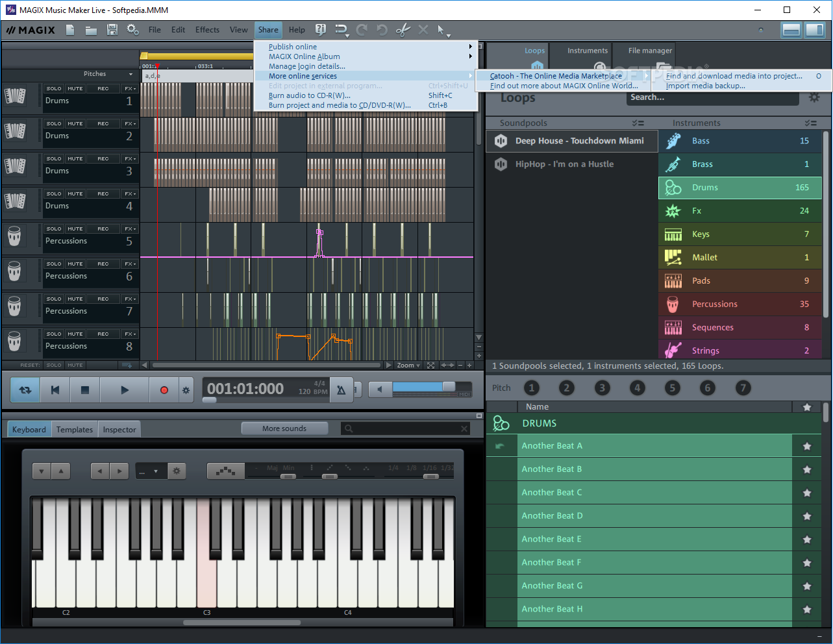Open keyboard settings via the gear icon

tap(177, 471)
